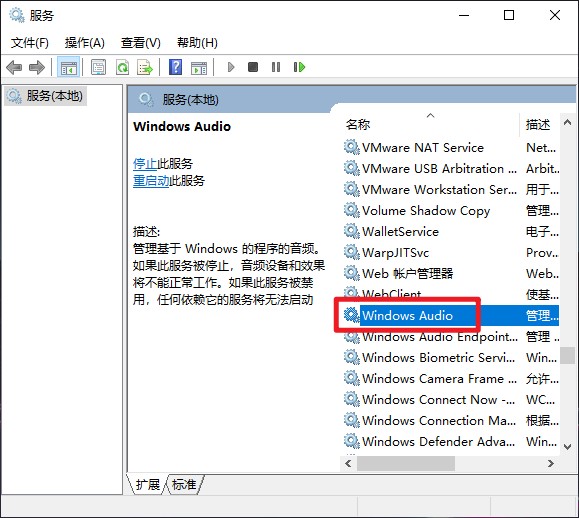Click the Refresh toolbar icon
Screen dimensions: 579x518
click(122, 68)
